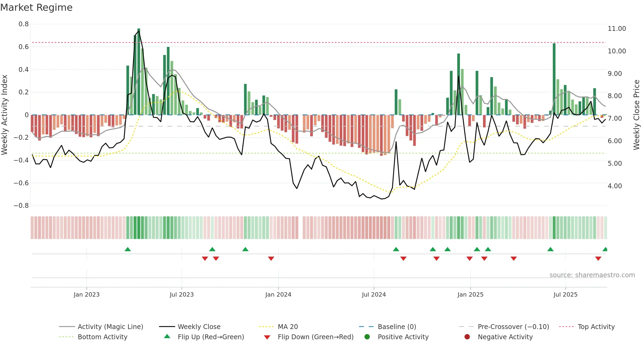Toggle the MA 20 legend entry
644x362 pixels.
click(278, 327)
